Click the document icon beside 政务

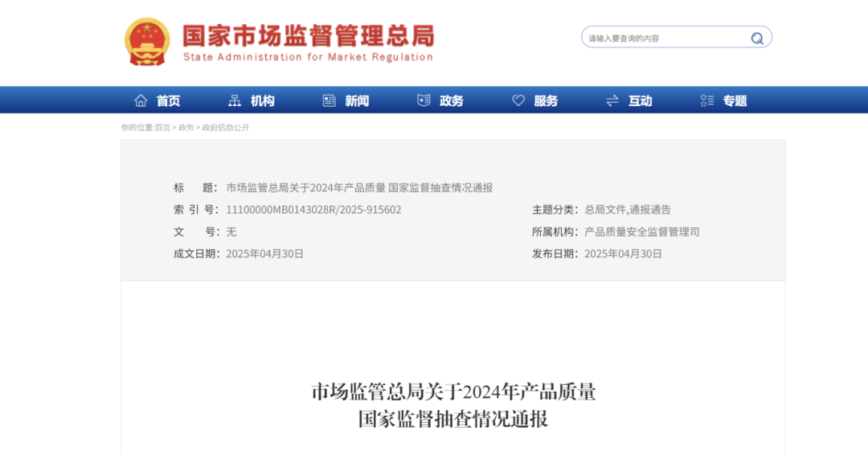click(424, 100)
